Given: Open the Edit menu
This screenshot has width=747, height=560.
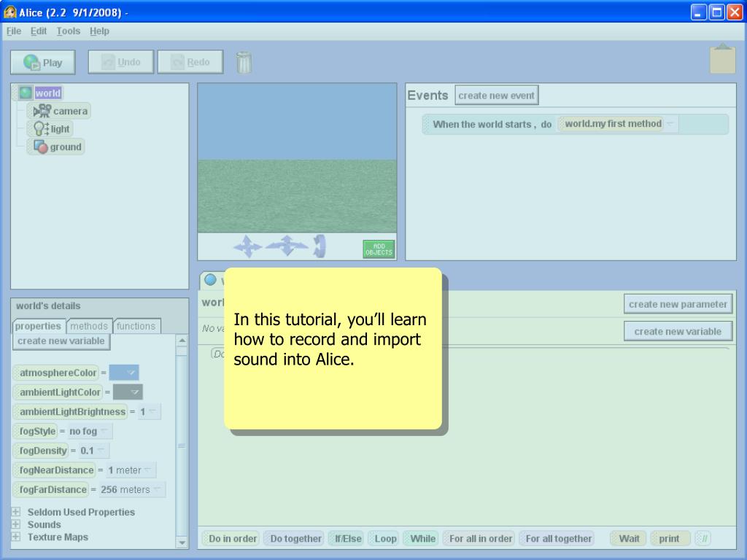Looking at the screenshot, I should pos(39,31).
